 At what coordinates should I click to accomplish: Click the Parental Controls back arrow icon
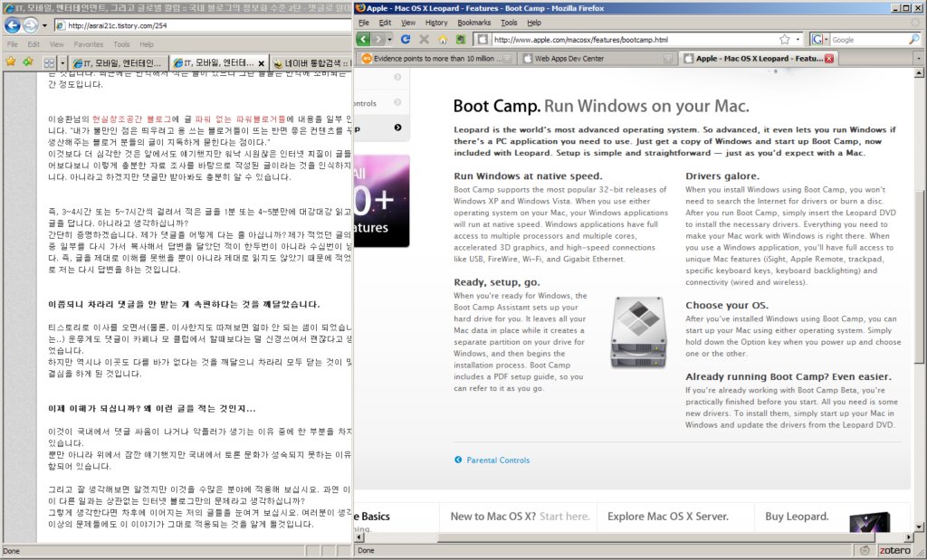[x=458, y=460]
